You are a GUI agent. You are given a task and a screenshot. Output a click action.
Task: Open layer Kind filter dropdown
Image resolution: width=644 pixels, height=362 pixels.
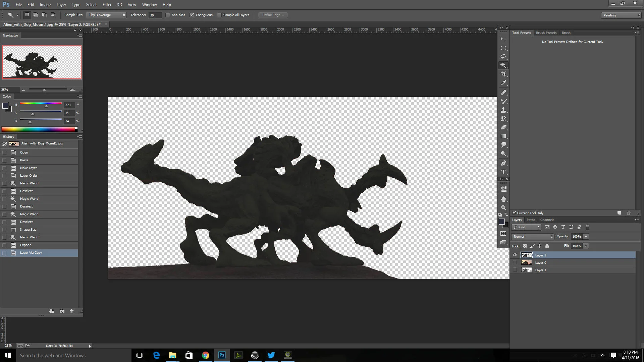coord(527,227)
